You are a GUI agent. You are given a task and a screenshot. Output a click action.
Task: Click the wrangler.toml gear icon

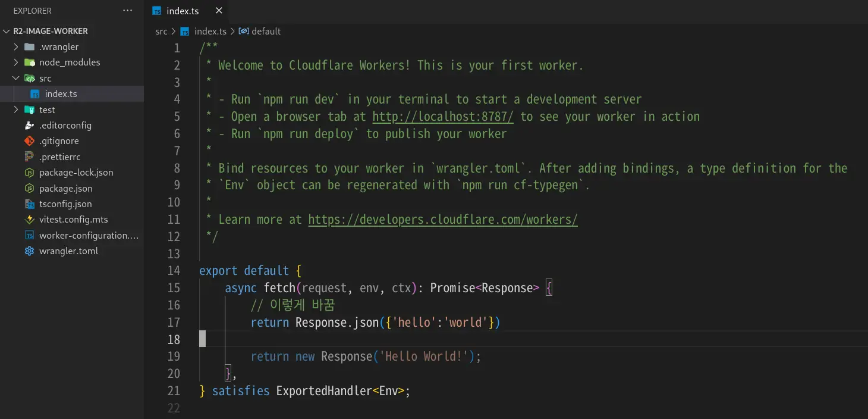click(x=29, y=251)
